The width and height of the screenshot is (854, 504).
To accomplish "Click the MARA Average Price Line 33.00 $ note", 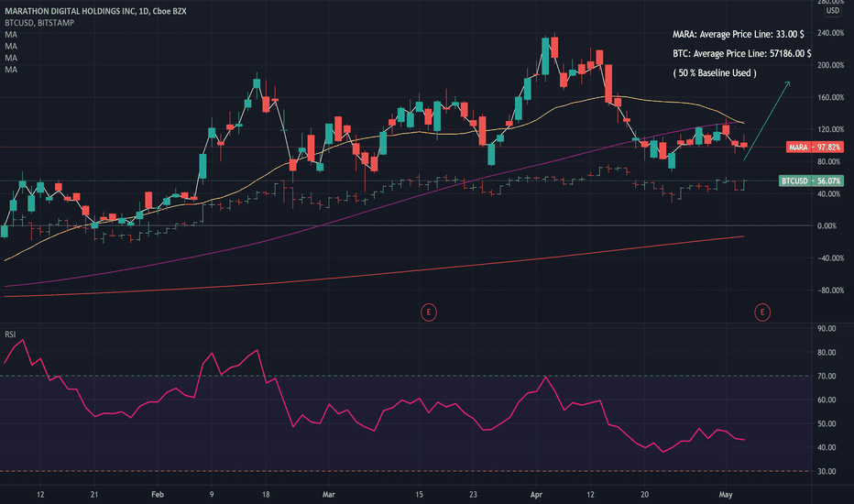I will pos(738,34).
